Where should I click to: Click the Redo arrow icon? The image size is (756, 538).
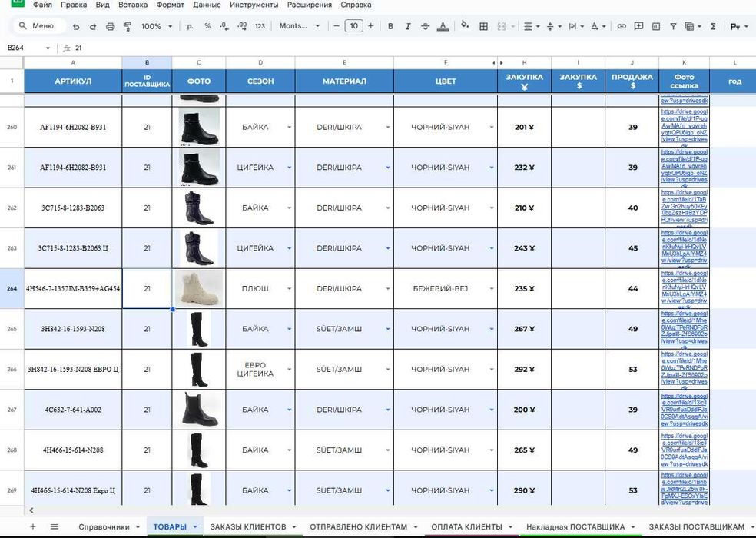(x=92, y=27)
